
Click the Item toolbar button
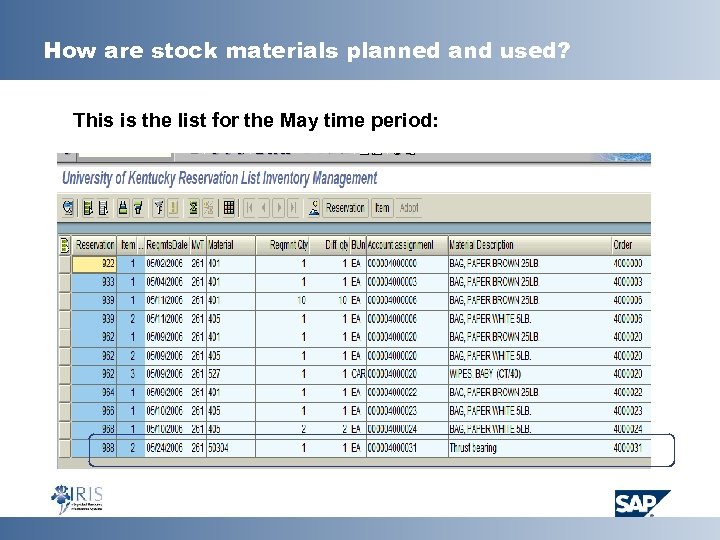point(382,208)
